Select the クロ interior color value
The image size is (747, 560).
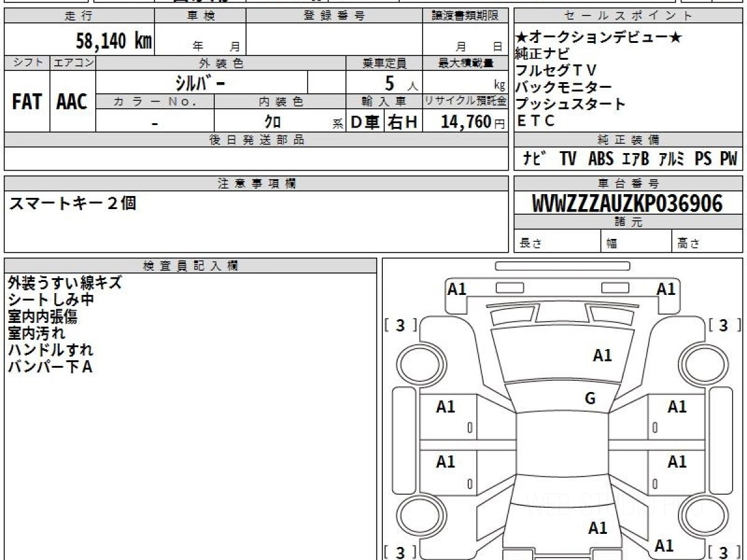tap(272, 122)
